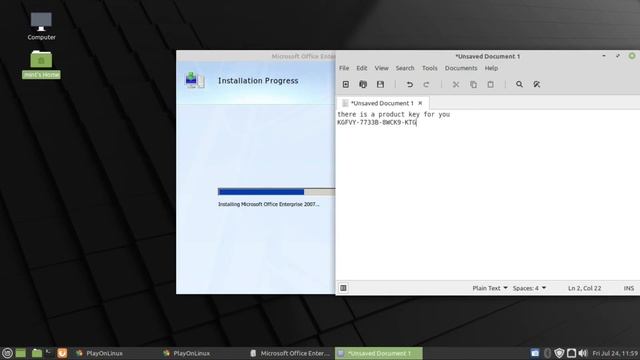The height and width of the screenshot is (360, 640).
Task: Minimize the text editor window
Action: coord(604,56)
